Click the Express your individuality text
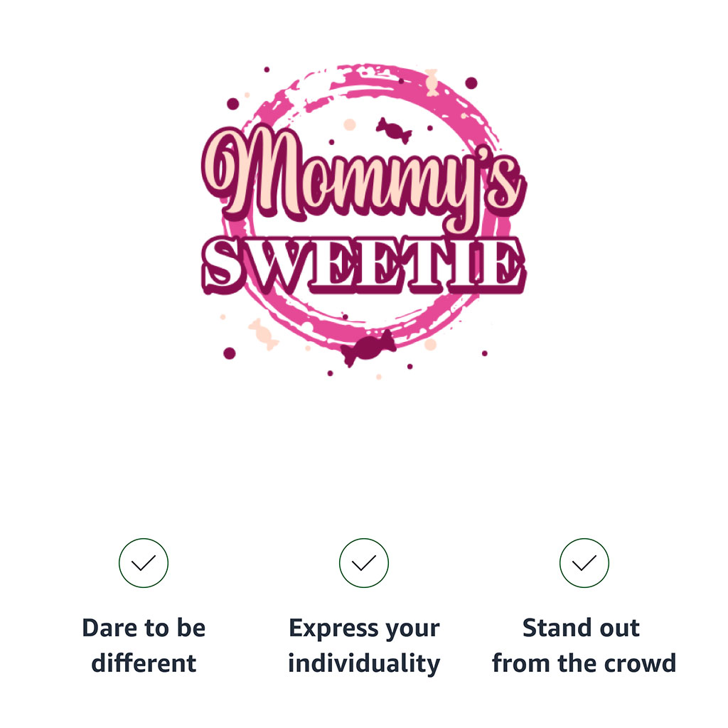This screenshot has width=728, height=728. (x=364, y=646)
